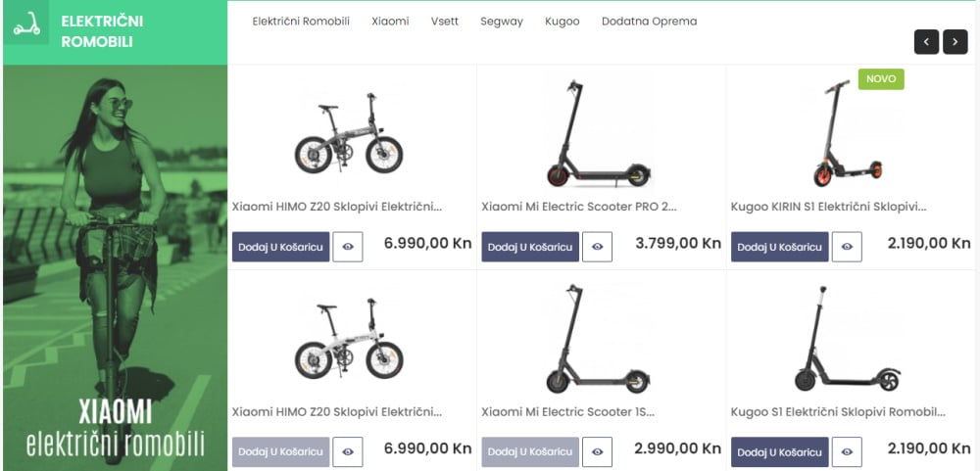Switch to the Xiaomi category tab
Screen dimensions: 980x471
(390, 22)
